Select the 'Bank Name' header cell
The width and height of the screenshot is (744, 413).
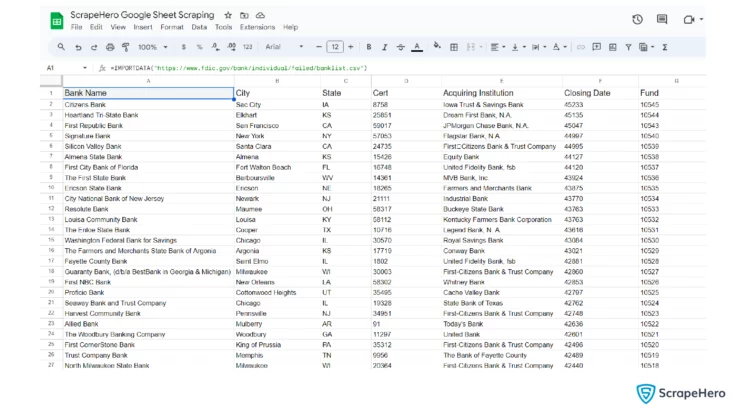(148, 93)
